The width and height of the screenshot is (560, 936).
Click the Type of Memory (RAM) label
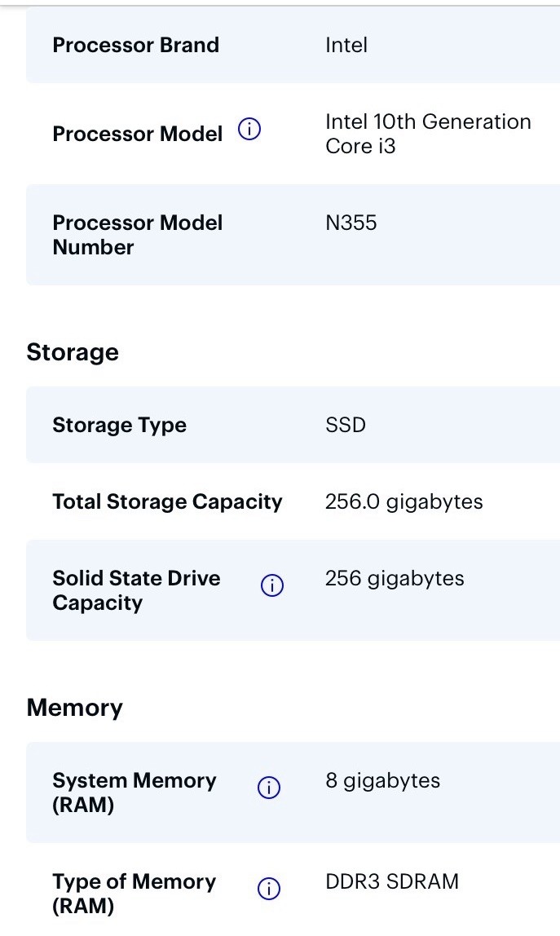point(134,894)
